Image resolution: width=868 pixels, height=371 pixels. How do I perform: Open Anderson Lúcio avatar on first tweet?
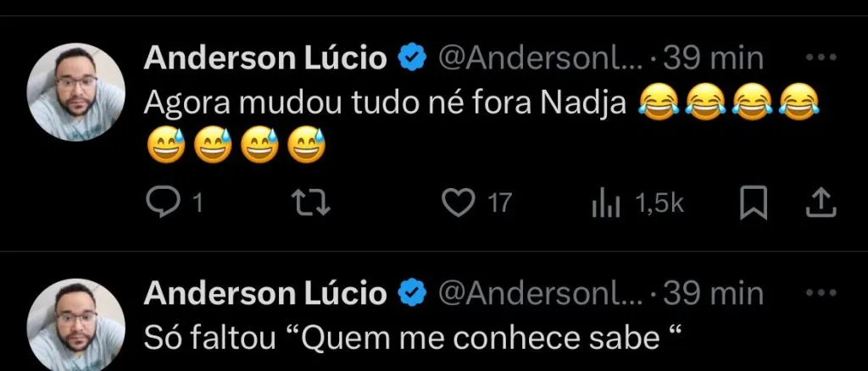[x=76, y=92]
